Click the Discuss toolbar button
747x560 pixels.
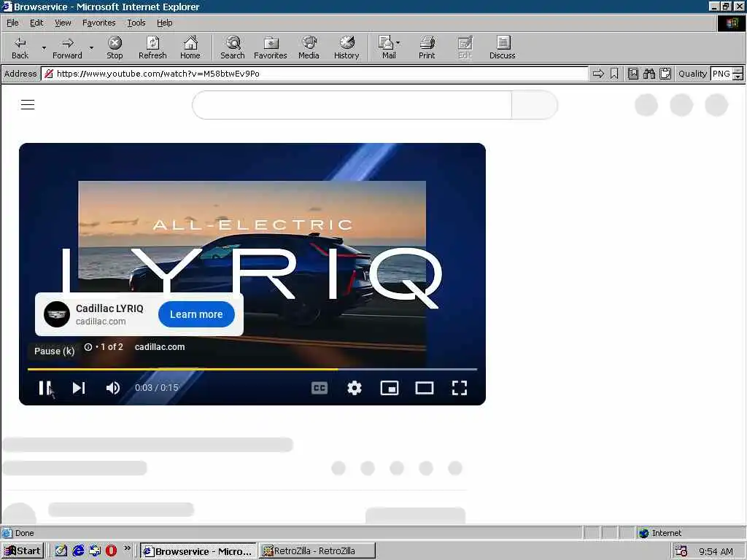502,47
